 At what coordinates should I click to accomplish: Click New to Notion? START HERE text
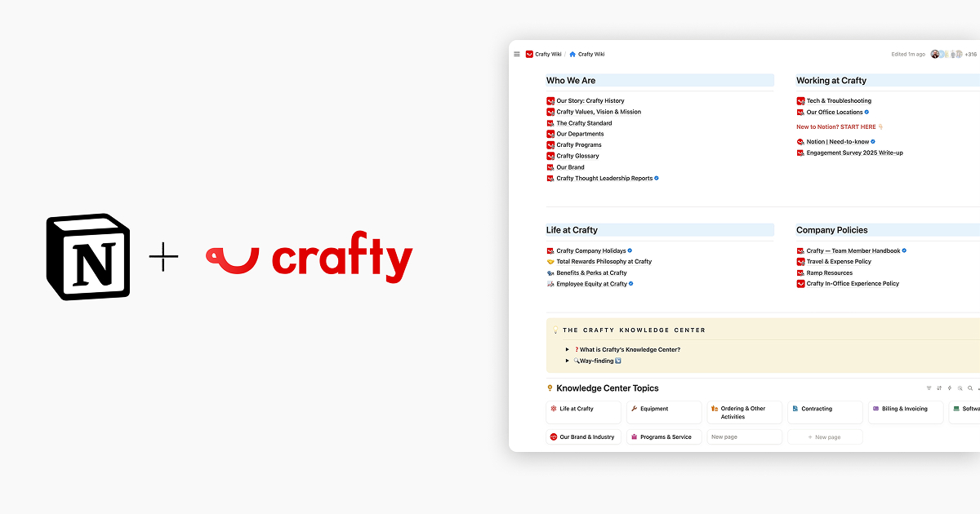click(836, 126)
